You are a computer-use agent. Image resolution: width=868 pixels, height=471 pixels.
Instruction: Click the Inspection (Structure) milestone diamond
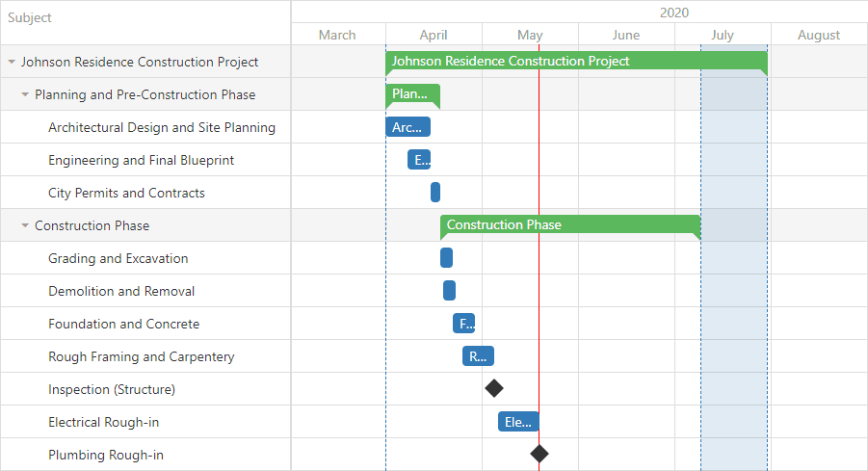click(494, 388)
